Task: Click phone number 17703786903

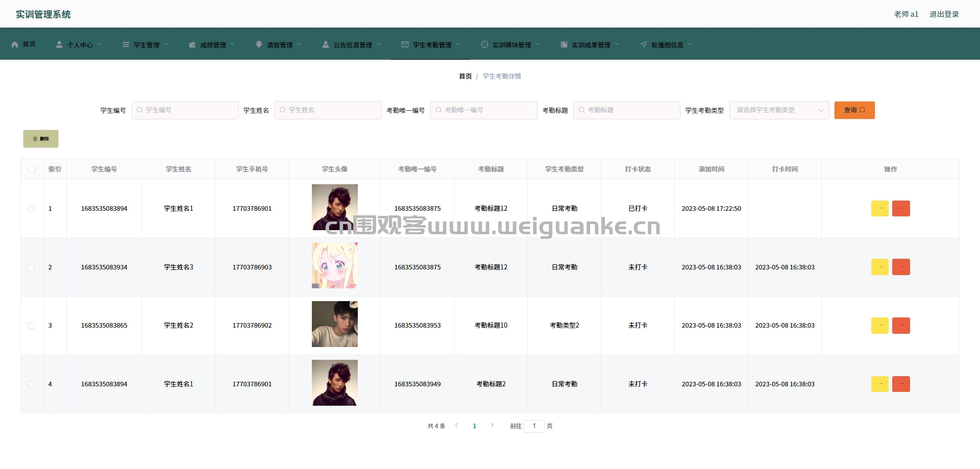Action: point(252,267)
